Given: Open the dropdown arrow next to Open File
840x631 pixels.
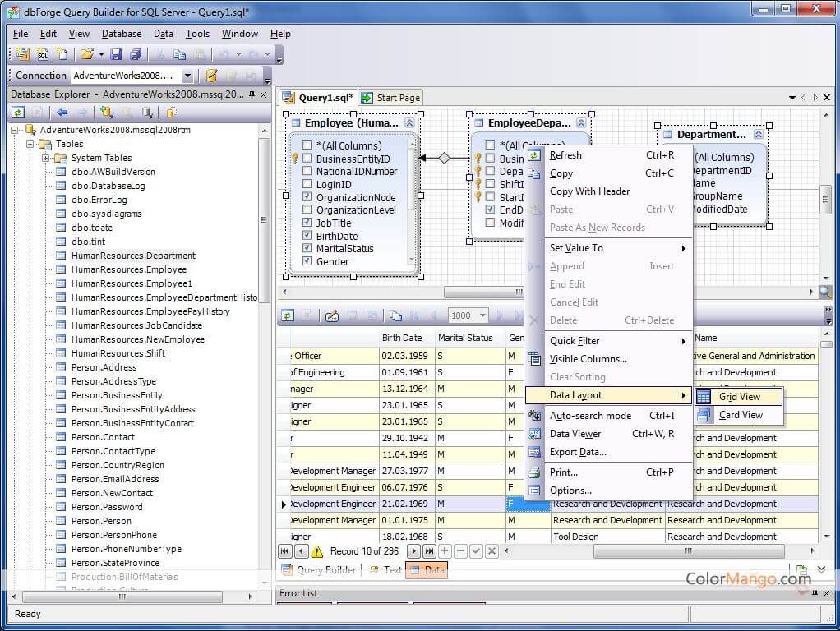Looking at the screenshot, I should point(101,54).
